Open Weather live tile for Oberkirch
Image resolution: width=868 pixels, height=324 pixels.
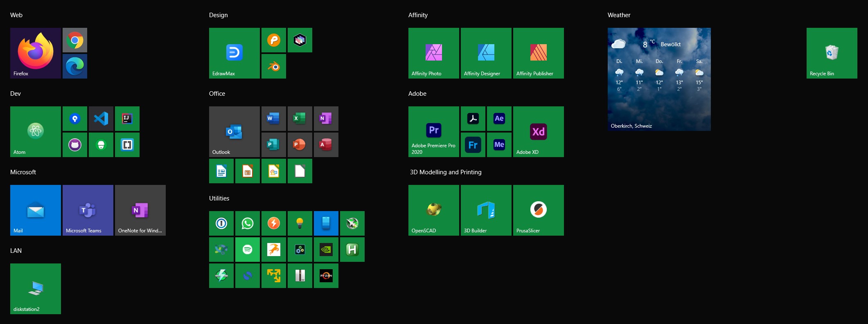[659, 79]
